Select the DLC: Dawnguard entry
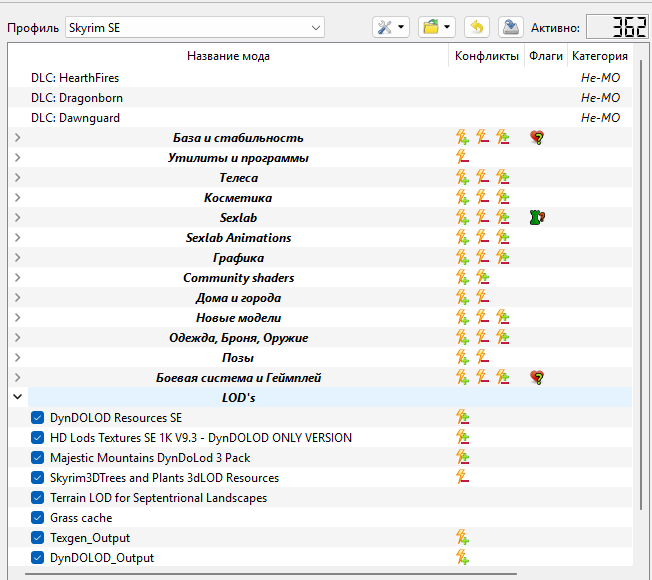 point(320,118)
